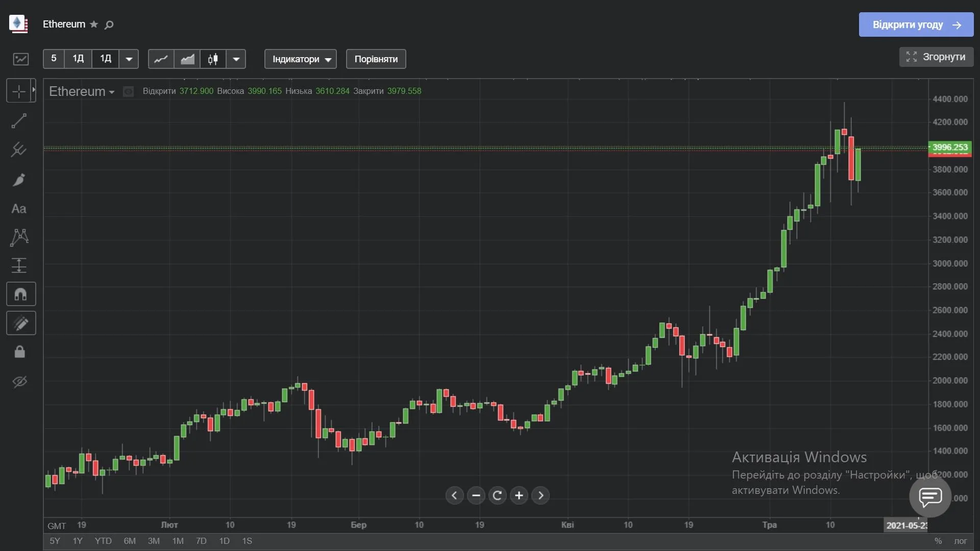Open the Ethereum symbol dropdown
This screenshot has height=551, width=980.
tap(112, 92)
